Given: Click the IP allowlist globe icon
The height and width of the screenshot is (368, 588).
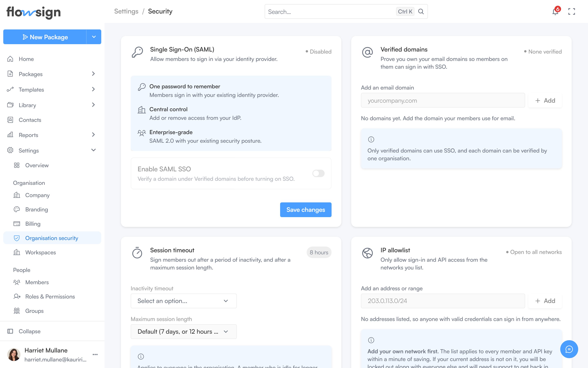Looking at the screenshot, I should pyautogui.click(x=367, y=253).
